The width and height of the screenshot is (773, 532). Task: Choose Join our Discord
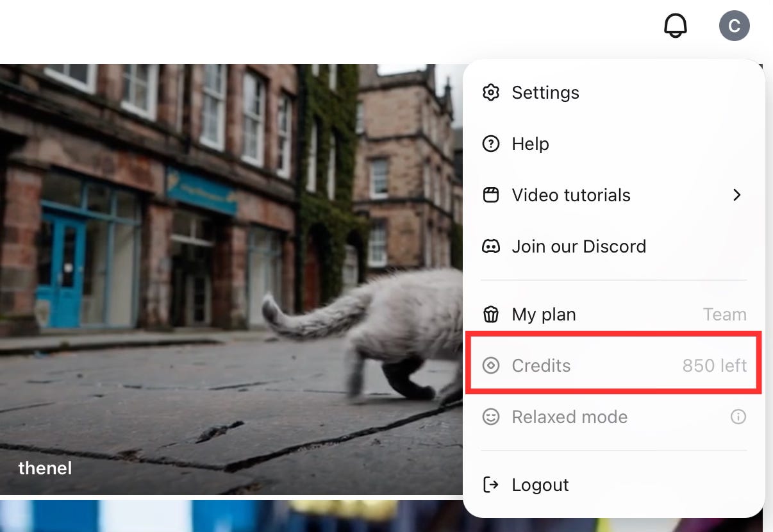(614, 246)
